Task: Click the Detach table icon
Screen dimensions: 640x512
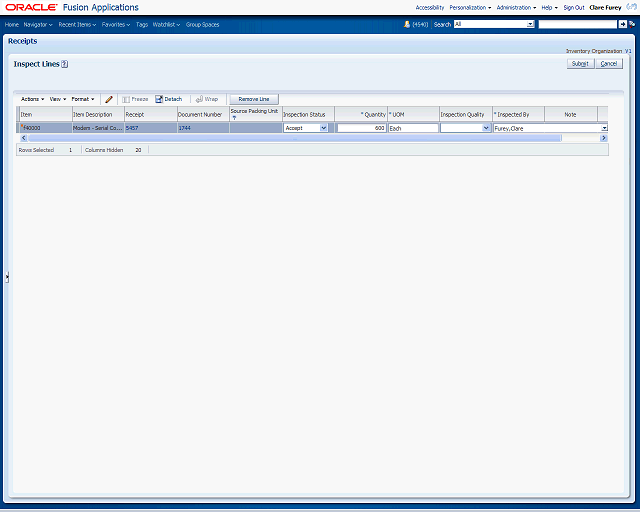Action: [x=159, y=99]
